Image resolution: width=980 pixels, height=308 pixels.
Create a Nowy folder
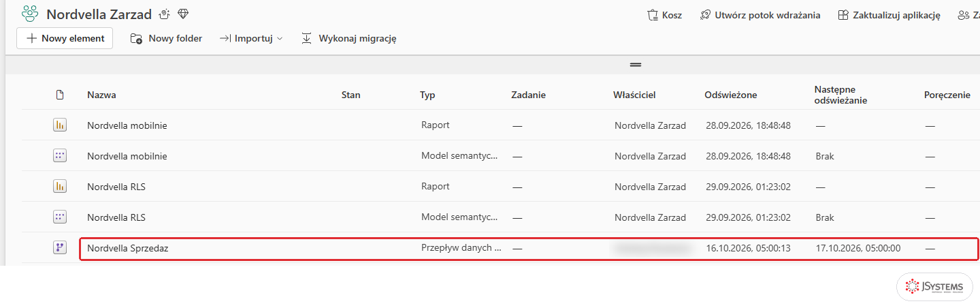click(166, 38)
